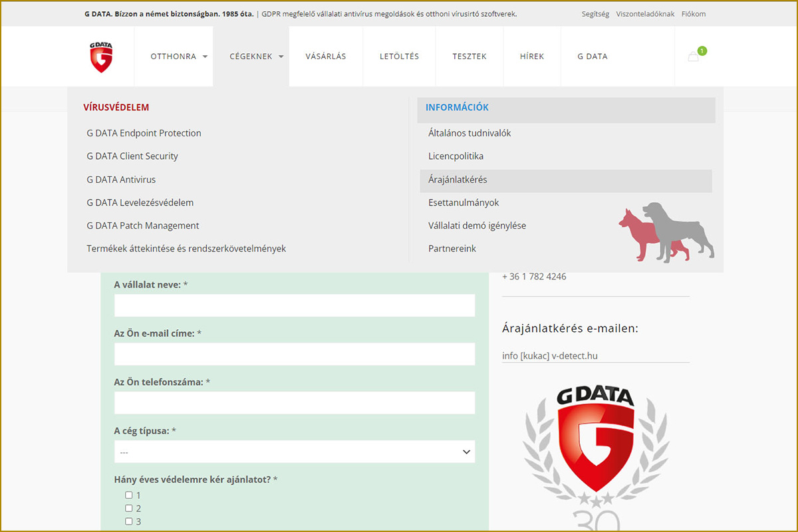Check the 1 year protection checkbox
The image size is (798, 532).
point(129,495)
